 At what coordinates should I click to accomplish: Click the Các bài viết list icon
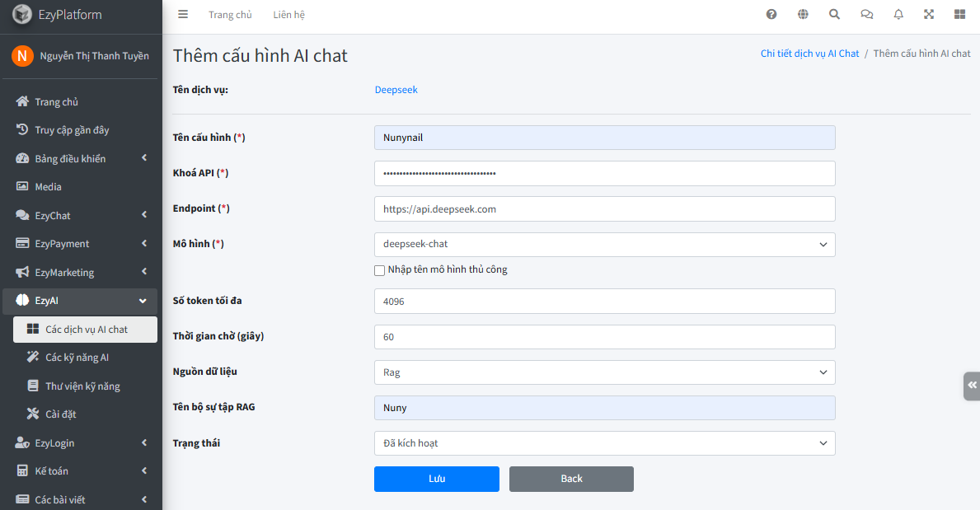[22, 499]
